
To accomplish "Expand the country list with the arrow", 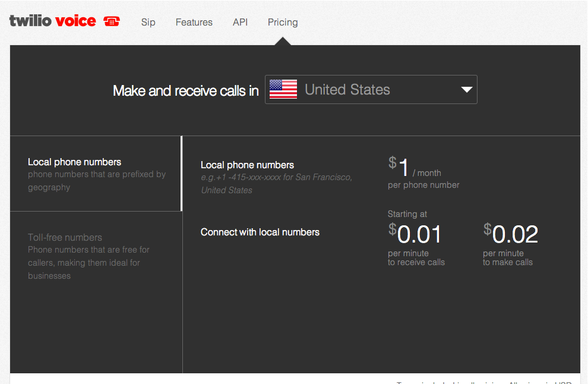I will (x=466, y=89).
